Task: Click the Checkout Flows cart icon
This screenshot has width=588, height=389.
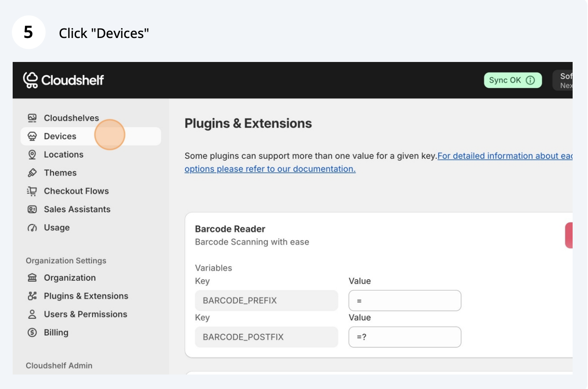Action: coord(32,191)
